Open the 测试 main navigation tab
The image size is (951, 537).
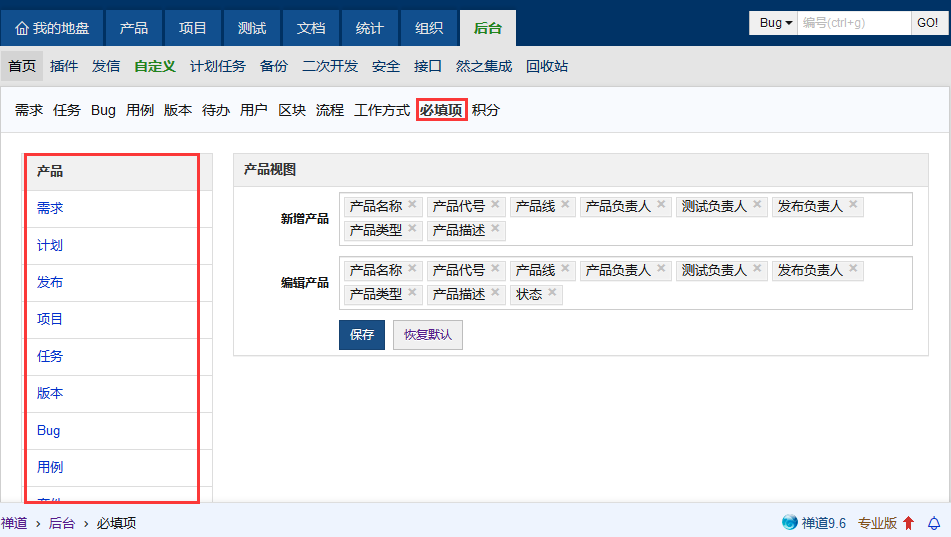252,28
